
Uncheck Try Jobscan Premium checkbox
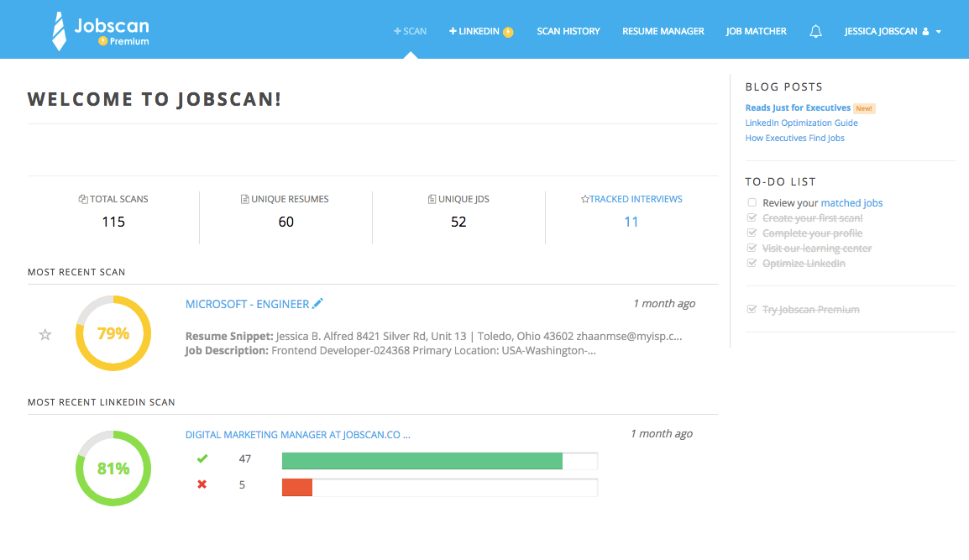pyautogui.click(x=752, y=309)
